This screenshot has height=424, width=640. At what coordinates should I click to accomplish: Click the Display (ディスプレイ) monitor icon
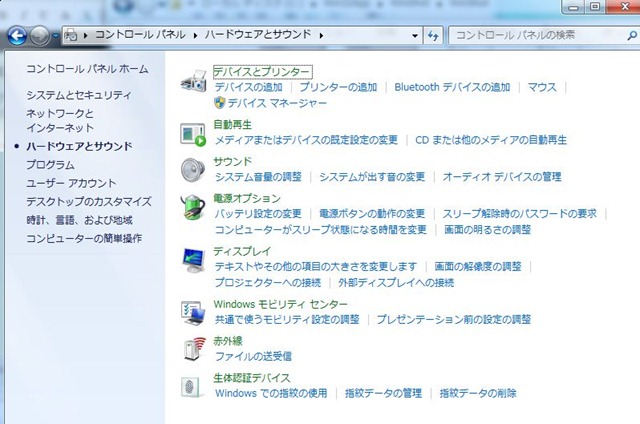193,260
